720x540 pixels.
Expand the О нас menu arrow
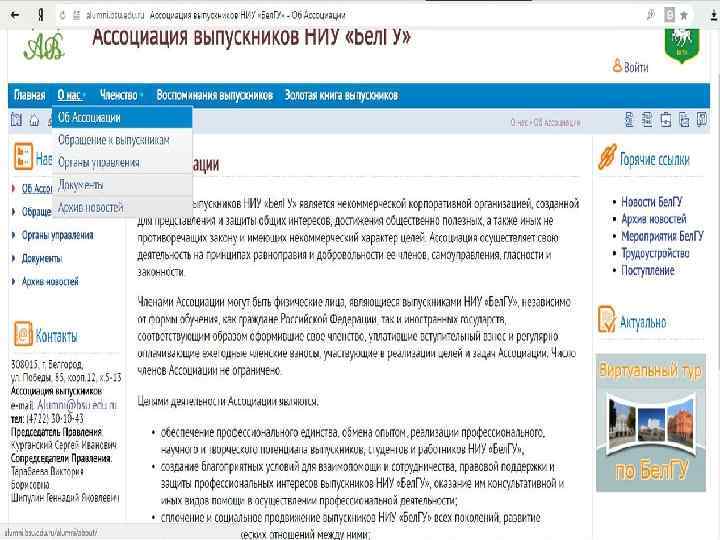(85, 96)
